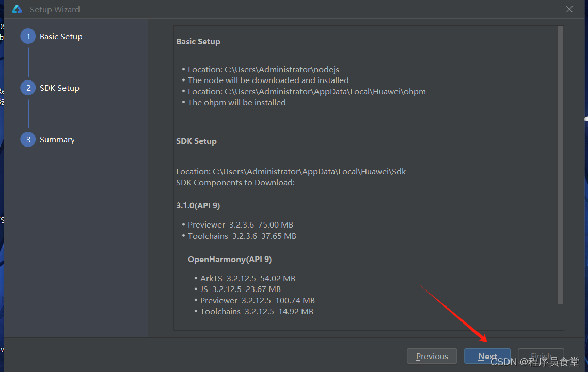Click the Next button
Image resolution: width=588 pixels, height=372 pixels.
[487, 357]
